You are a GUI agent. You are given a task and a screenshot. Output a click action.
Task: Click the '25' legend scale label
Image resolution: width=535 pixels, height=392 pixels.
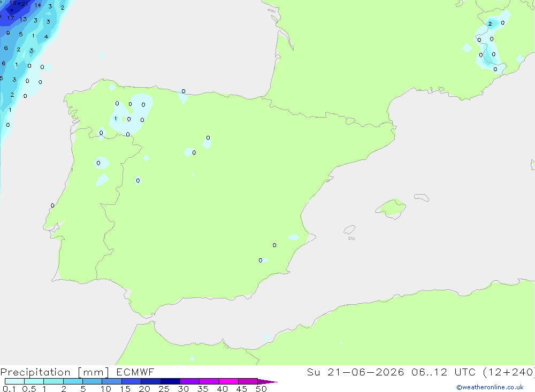164,389
